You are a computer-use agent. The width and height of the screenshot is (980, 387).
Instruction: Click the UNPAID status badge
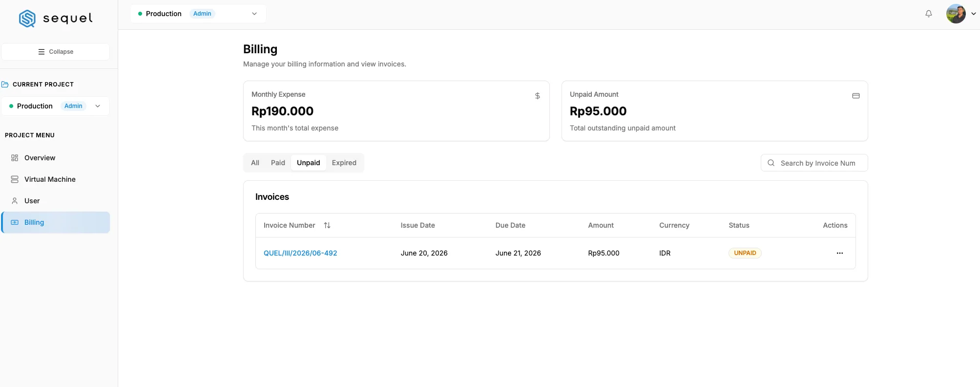(745, 253)
